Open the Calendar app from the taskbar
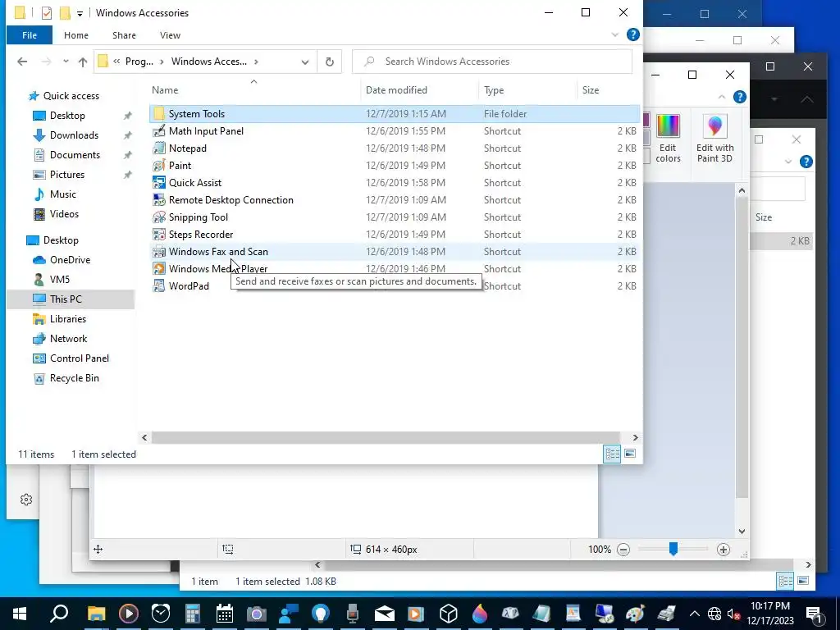 point(225,614)
